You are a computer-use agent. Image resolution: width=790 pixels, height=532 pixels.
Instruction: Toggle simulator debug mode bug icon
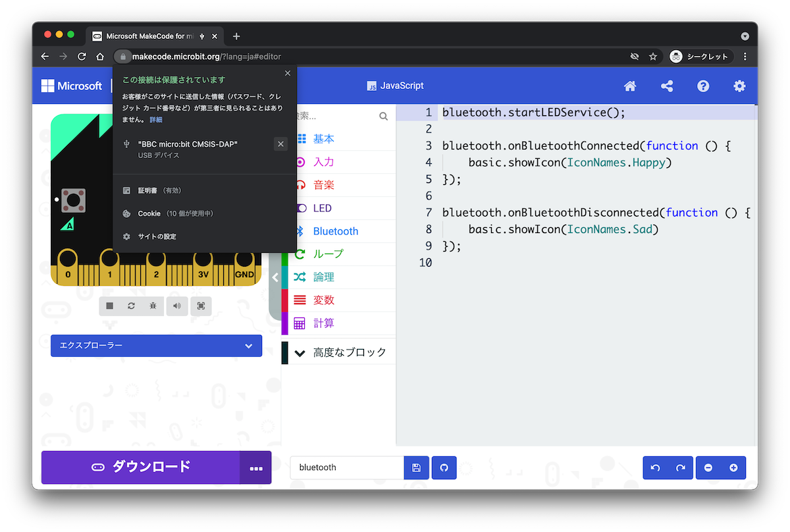click(153, 306)
